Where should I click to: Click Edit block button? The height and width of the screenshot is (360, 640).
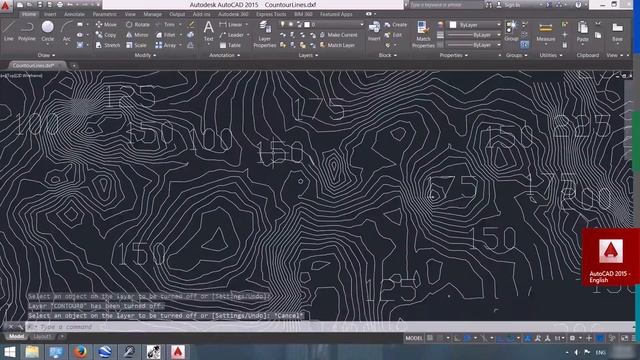393,35
